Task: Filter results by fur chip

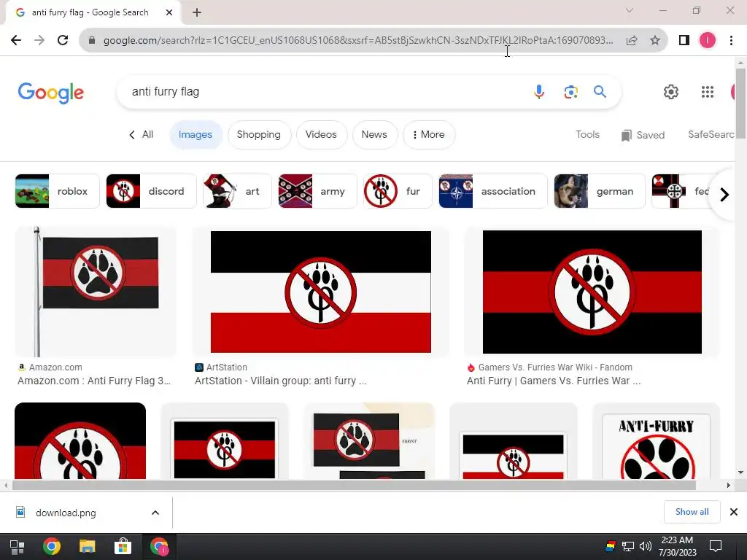Action: coord(398,191)
